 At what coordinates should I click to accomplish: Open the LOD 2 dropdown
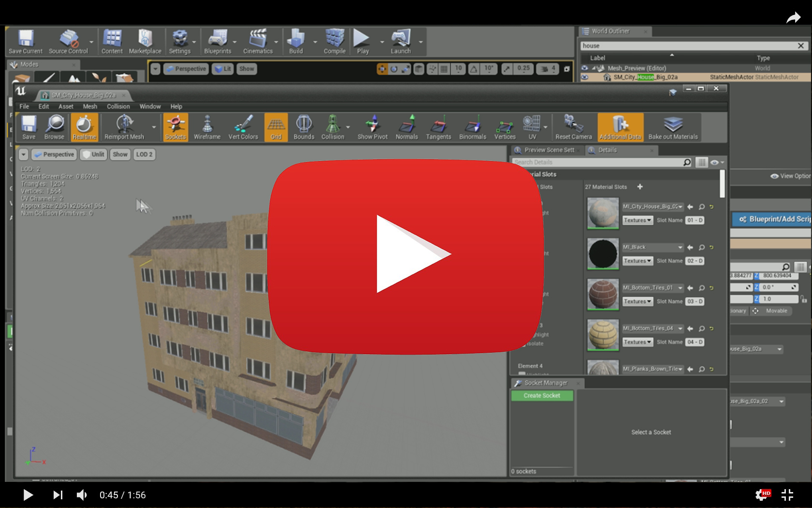tap(144, 154)
